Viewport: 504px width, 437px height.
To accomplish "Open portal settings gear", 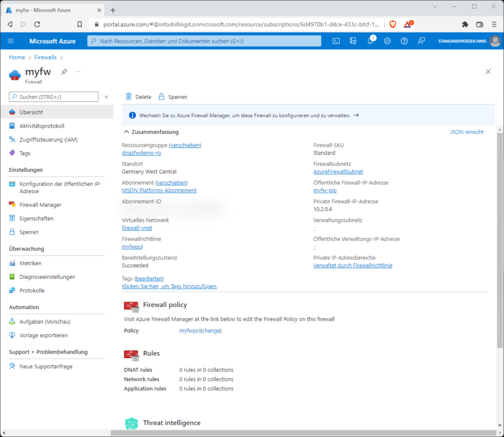I will 387,41.
